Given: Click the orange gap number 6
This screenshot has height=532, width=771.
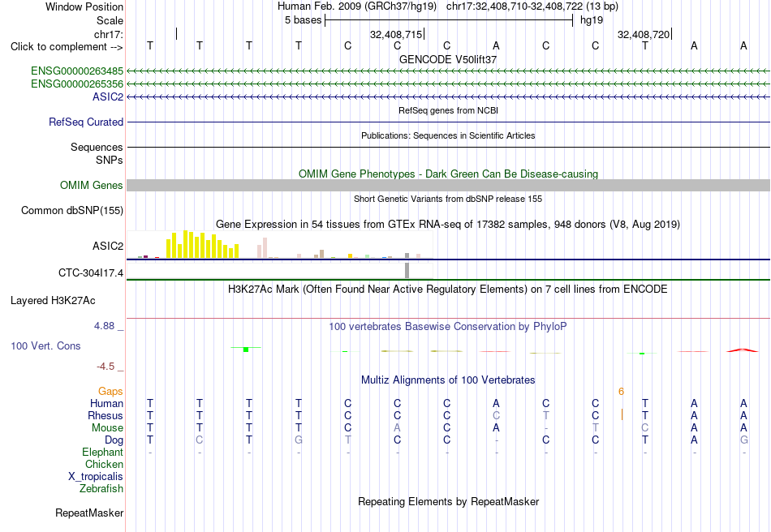Looking at the screenshot, I should pos(621,392).
